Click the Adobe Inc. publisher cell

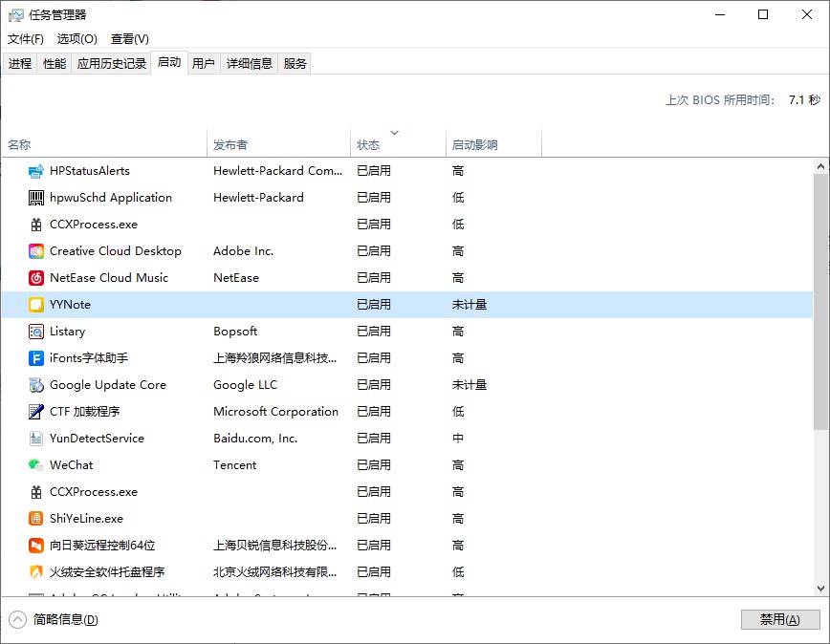pos(244,251)
